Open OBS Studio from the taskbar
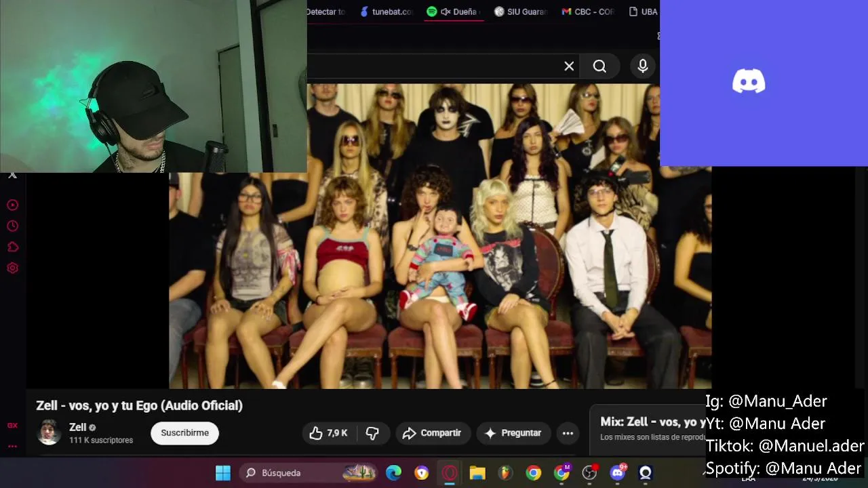This screenshot has height=488, width=868. (589, 472)
